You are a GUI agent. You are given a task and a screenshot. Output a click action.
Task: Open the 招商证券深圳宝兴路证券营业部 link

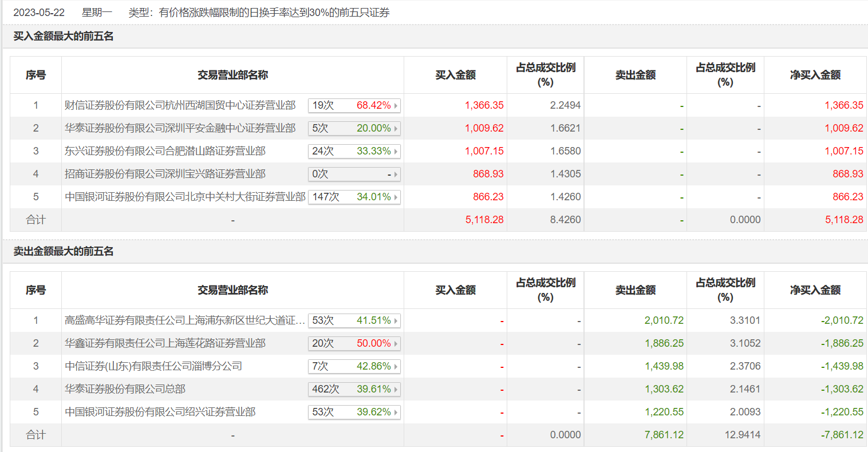coord(165,174)
